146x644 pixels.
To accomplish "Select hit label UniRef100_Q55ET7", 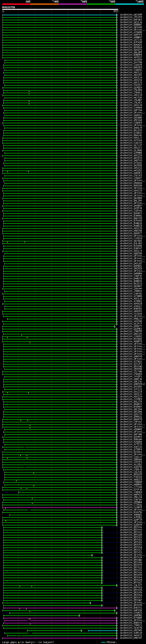I will 131,326.
